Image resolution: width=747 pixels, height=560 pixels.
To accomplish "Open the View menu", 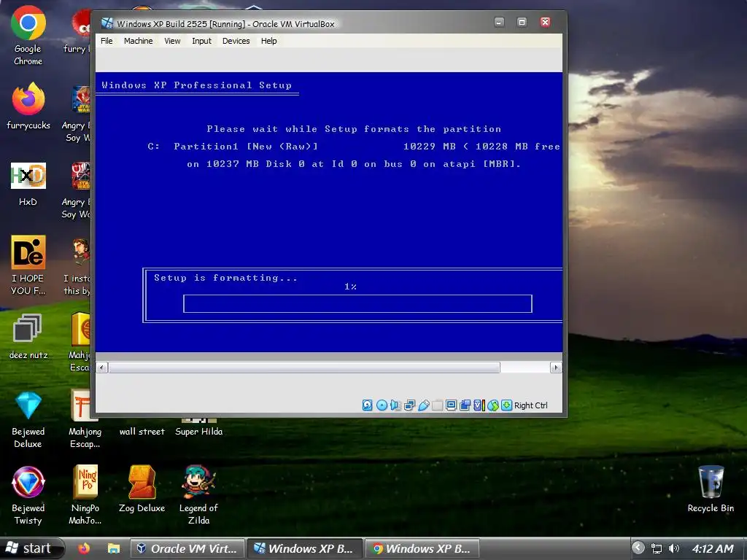I will (172, 41).
